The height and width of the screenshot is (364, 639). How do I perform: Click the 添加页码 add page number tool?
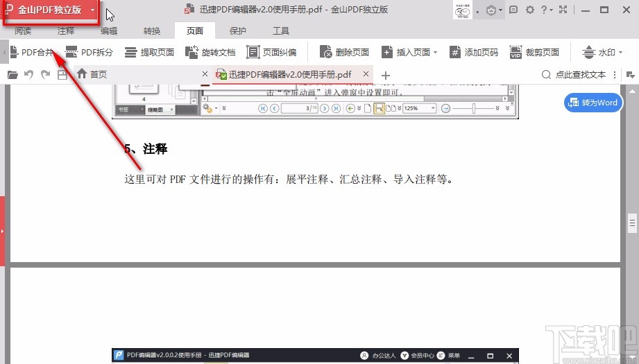tap(474, 52)
